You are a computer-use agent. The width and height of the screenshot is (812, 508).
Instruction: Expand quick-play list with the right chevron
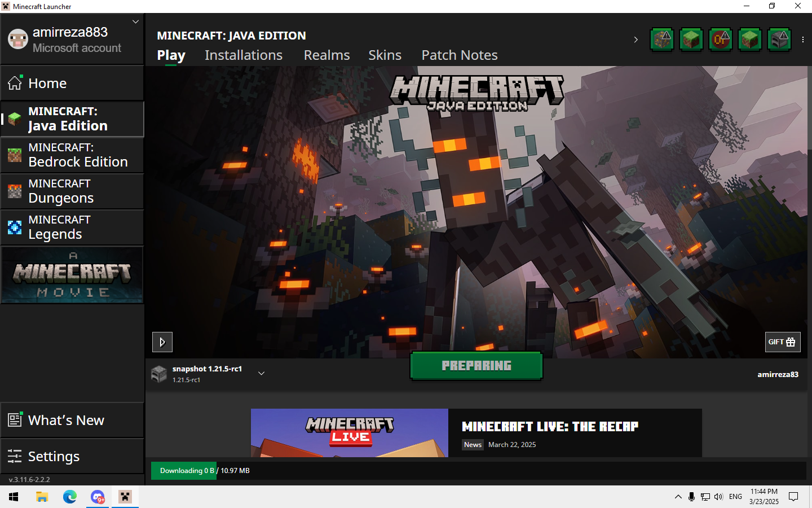point(636,40)
